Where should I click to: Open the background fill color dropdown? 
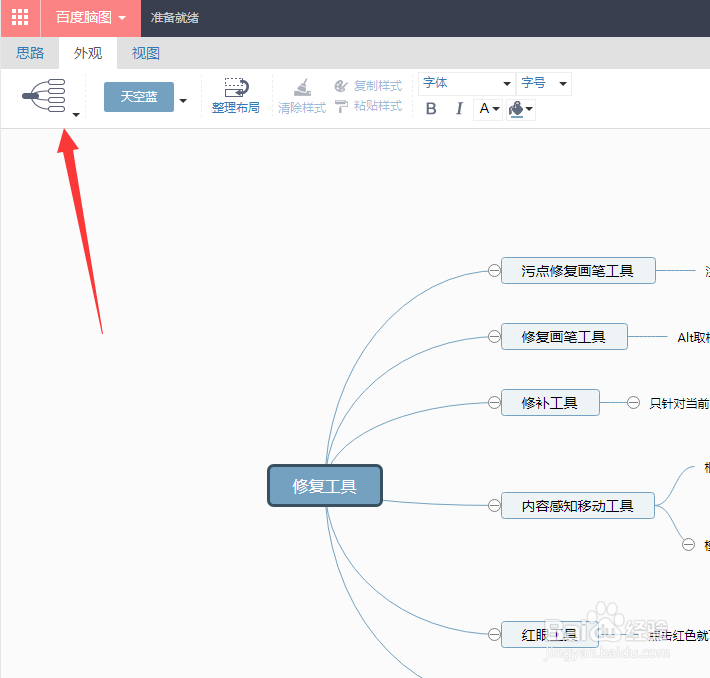521,109
